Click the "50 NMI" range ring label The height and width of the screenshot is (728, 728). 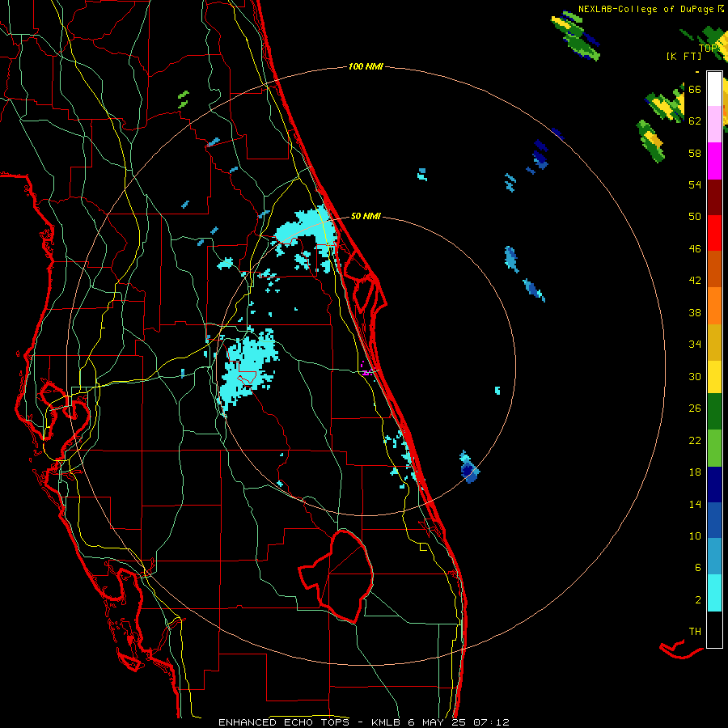point(366,216)
